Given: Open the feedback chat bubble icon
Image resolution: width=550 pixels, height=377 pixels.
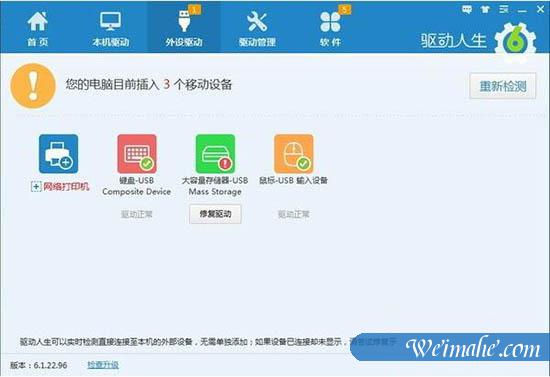Looking at the screenshot, I should [467, 9].
